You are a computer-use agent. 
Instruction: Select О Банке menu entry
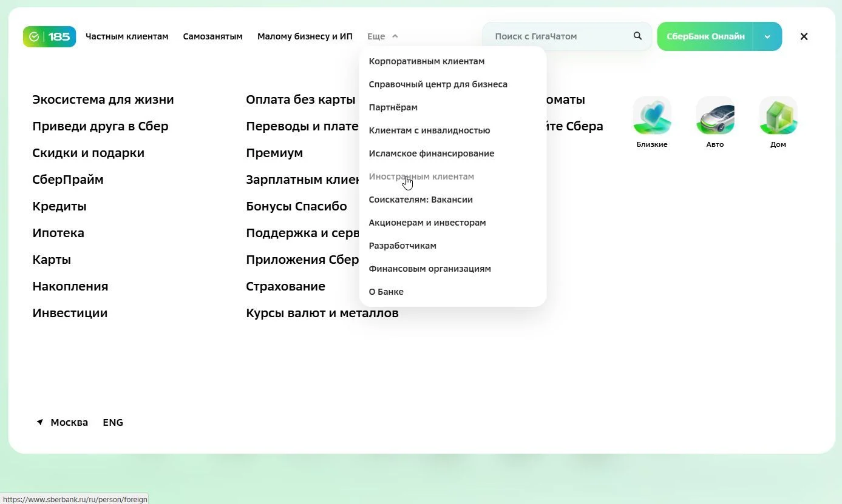[x=386, y=292]
